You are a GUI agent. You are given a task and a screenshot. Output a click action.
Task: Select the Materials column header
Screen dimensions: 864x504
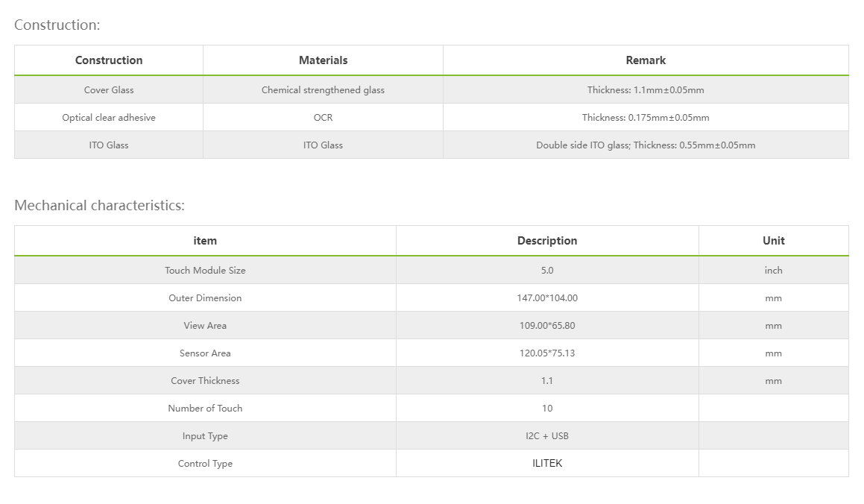point(323,60)
